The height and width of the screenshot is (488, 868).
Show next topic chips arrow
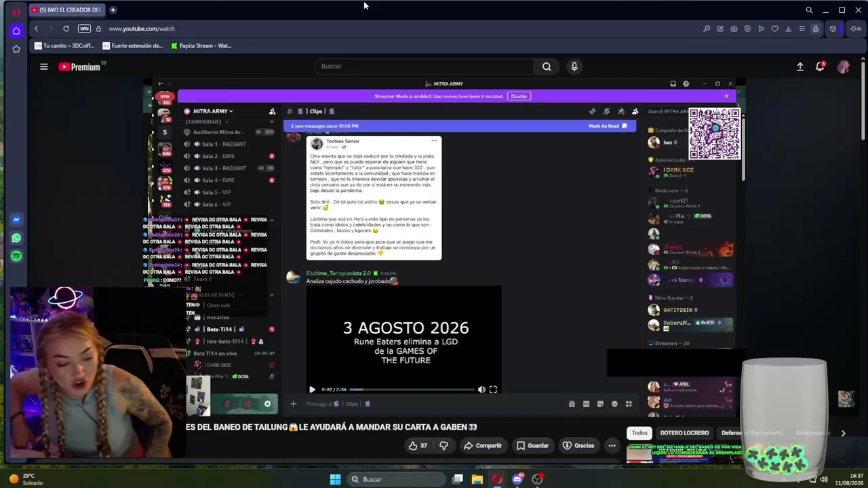[x=843, y=433]
